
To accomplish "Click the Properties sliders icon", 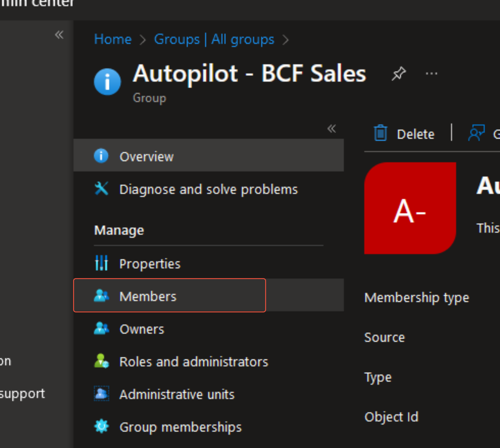I will [101, 263].
